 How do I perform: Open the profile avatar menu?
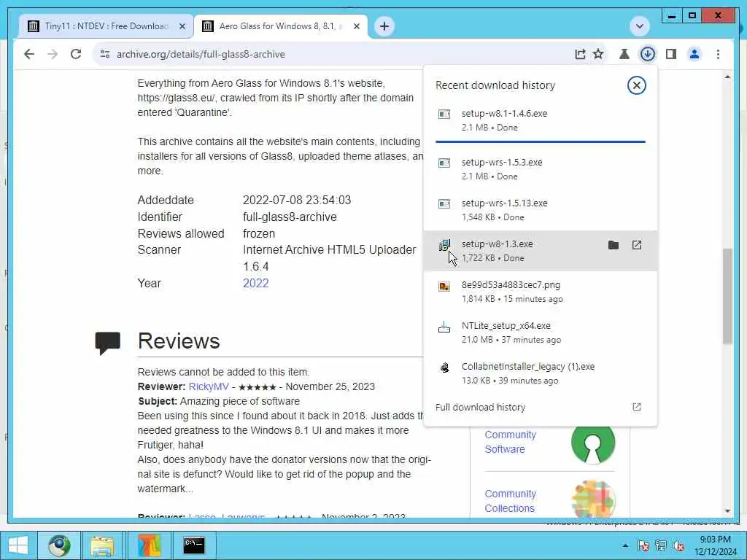(694, 54)
